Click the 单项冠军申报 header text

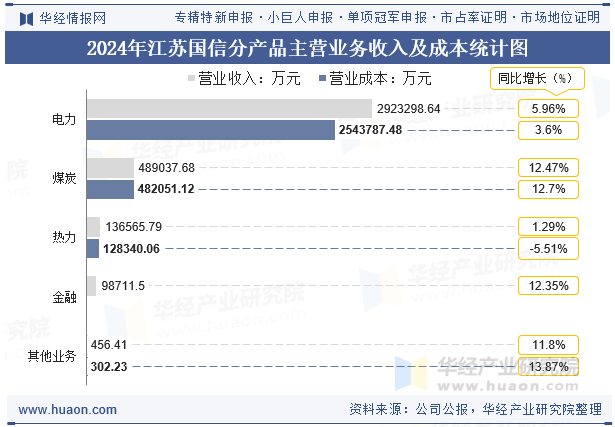click(387, 18)
